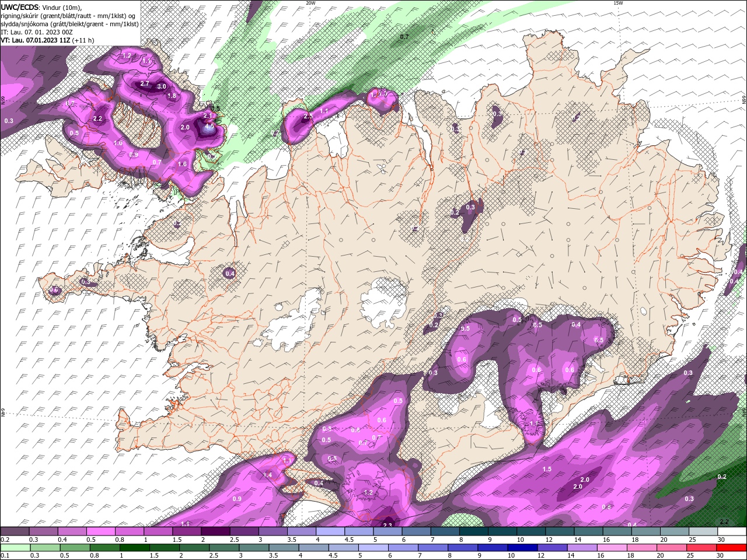
Task: Click the 2.3 value at the southern coast
Action: 388,525
